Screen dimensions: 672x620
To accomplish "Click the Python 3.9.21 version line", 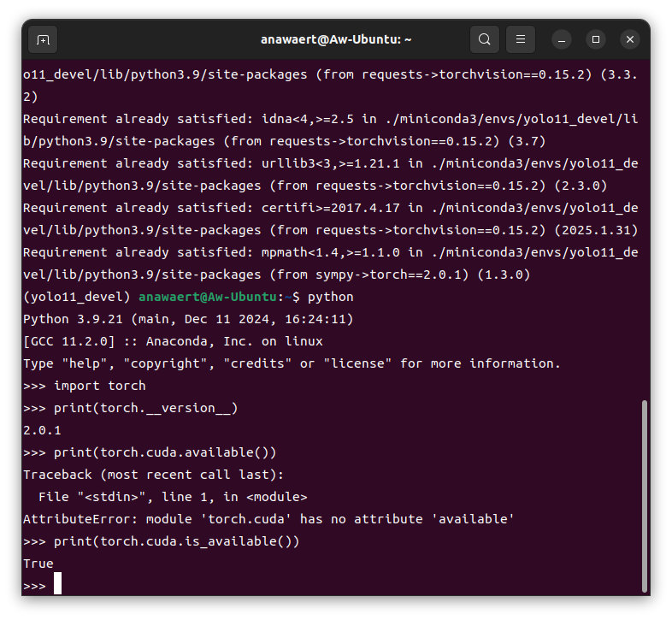I will (187, 319).
